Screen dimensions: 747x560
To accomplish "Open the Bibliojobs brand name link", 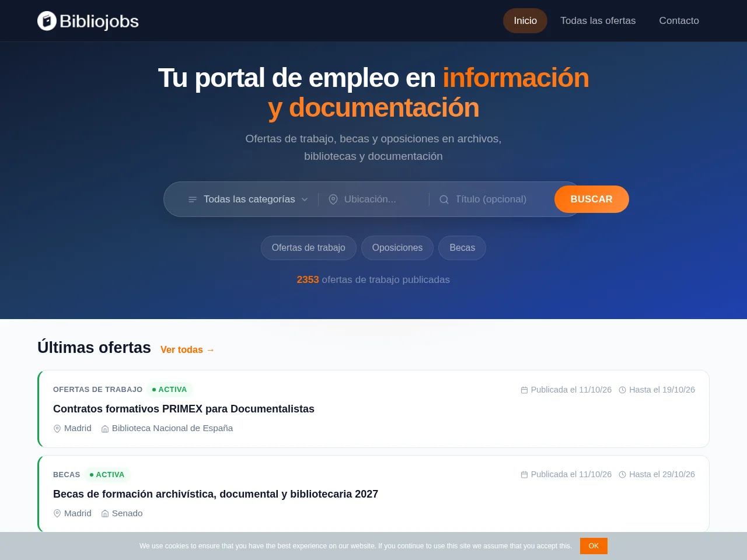I will pyautogui.click(x=99, y=21).
